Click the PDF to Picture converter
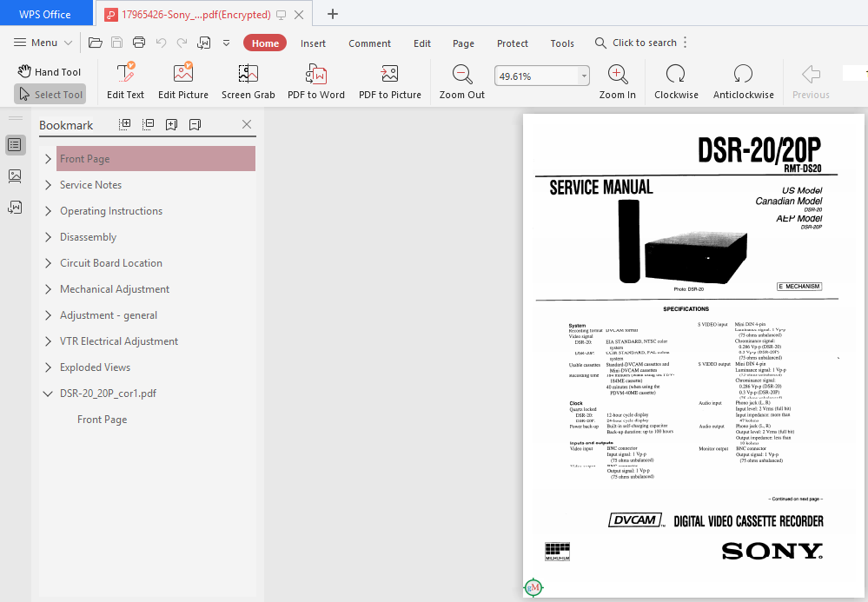The image size is (868, 602). point(390,81)
